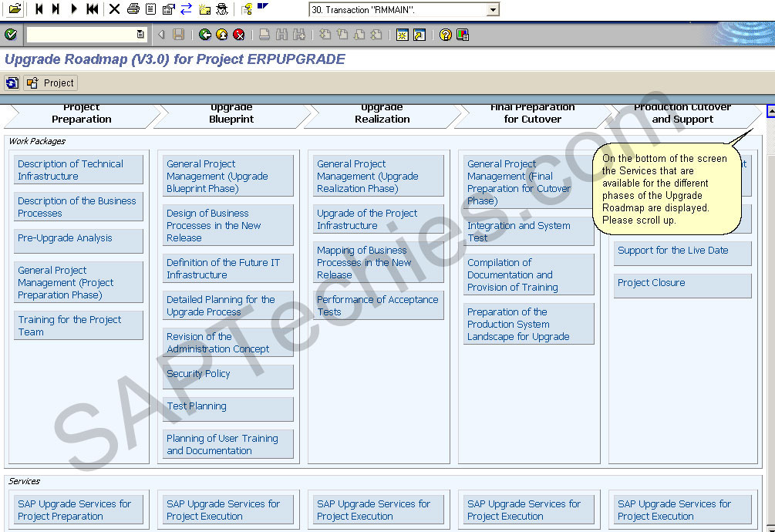Open the Test Planning work package
Screen dimensions: 775x532
[x=227, y=409]
